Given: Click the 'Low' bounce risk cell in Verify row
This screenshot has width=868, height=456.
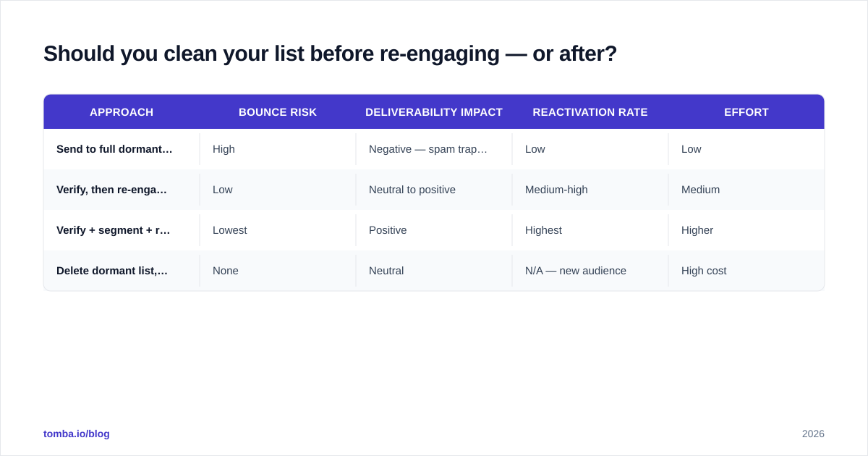Looking at the screenshot, I should [278, 190].
